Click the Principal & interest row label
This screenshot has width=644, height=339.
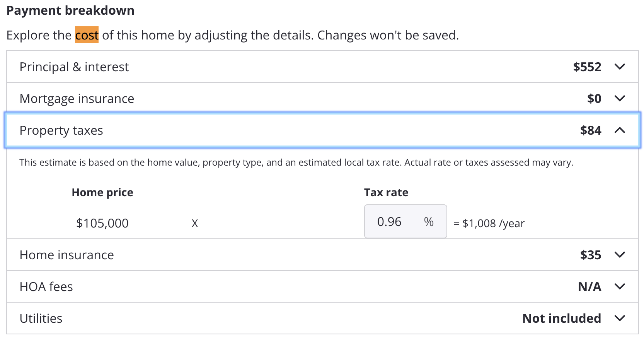[74, 67]
